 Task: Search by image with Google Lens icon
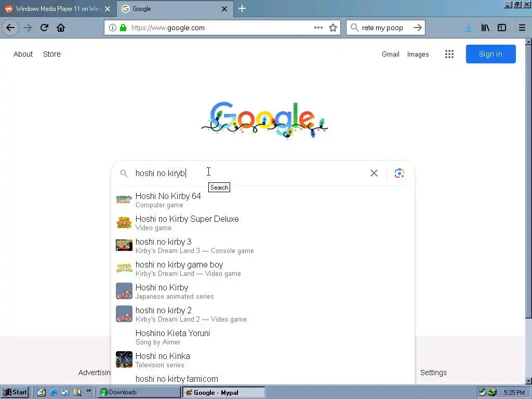(400, 173)
